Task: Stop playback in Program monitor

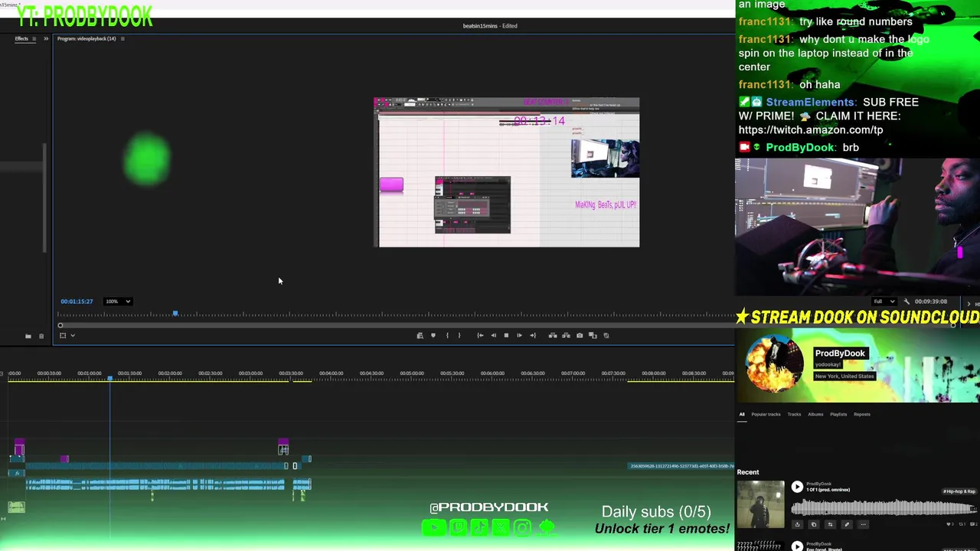Action: [506, 335]
